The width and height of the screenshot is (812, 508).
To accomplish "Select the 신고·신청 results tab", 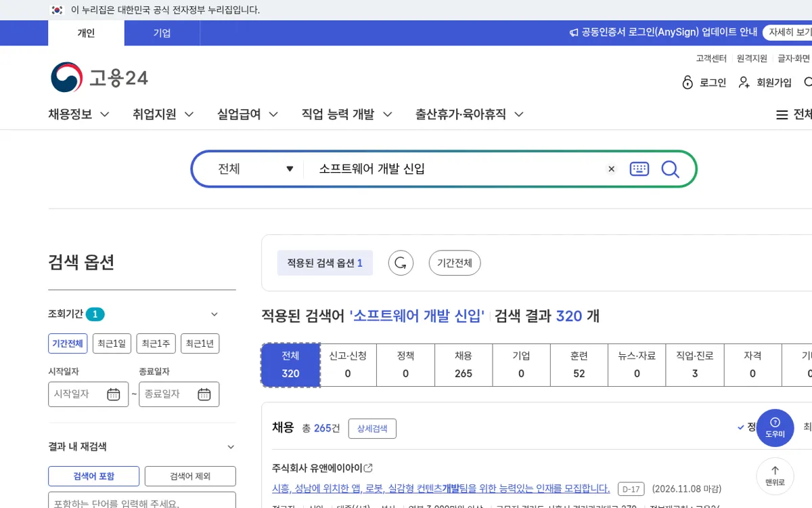I will click(348, 365).
